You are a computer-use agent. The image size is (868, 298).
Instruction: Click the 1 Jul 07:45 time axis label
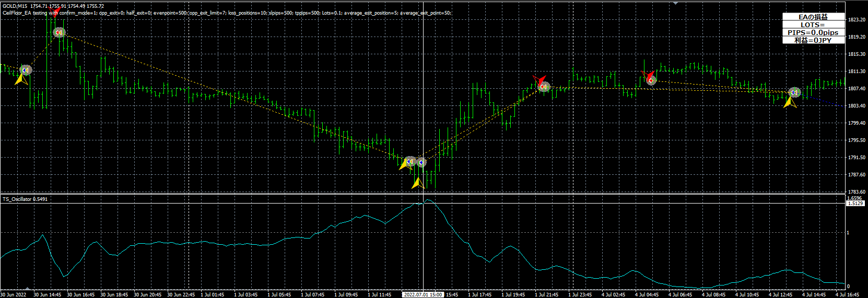312,294
